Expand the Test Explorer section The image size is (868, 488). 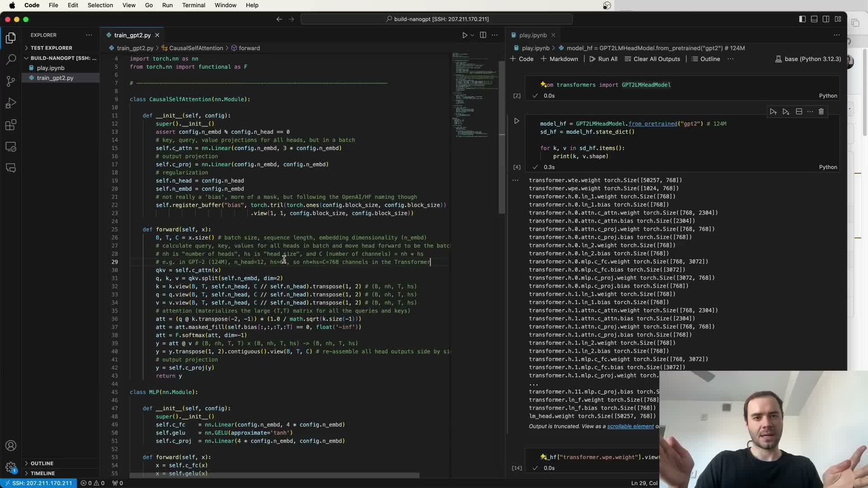(51, 48)
